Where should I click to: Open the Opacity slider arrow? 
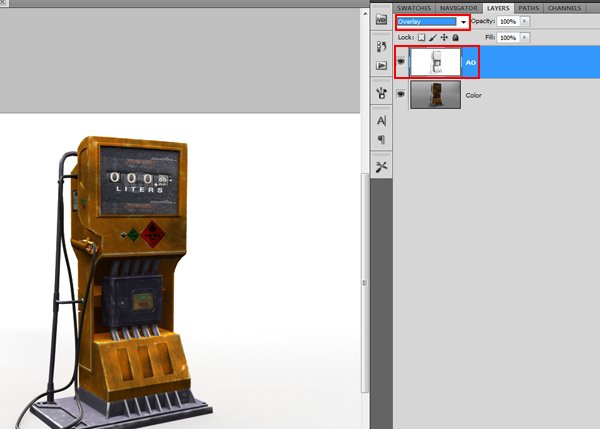tap(524, 21)
